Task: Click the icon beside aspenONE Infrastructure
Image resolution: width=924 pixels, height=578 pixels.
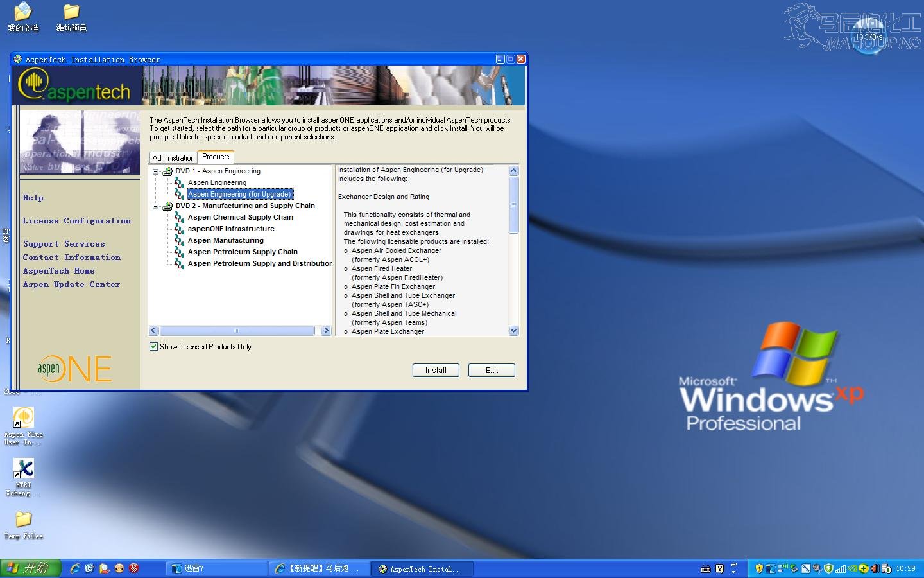Action: tap(180, 229)
